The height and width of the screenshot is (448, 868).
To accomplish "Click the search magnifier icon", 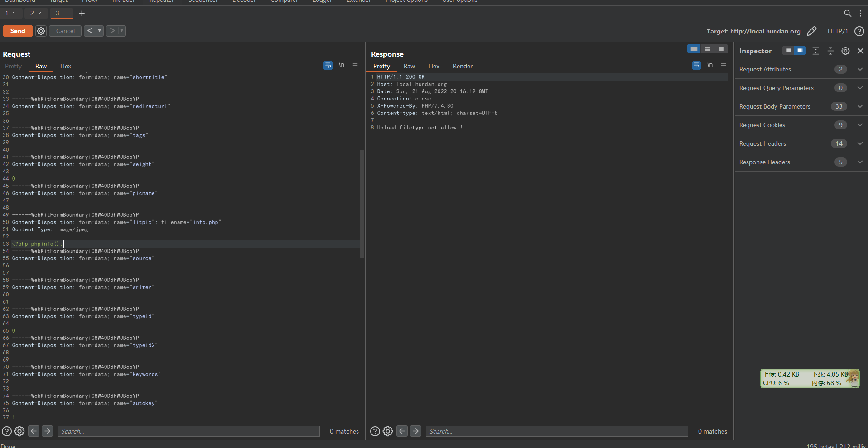I will pos(848,13).
